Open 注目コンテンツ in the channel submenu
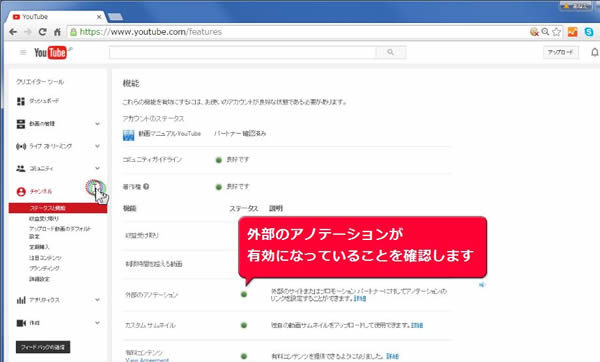The image size is (600, 362). tap(45, 258)
